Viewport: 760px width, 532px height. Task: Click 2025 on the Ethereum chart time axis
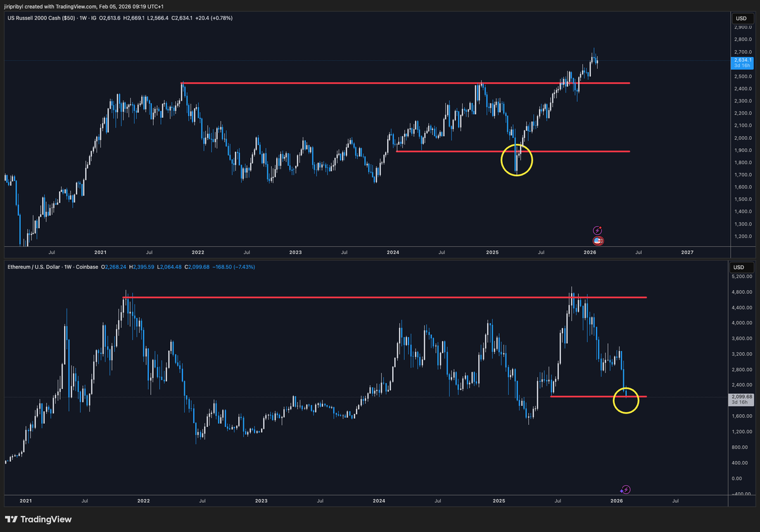pos(498,500)
